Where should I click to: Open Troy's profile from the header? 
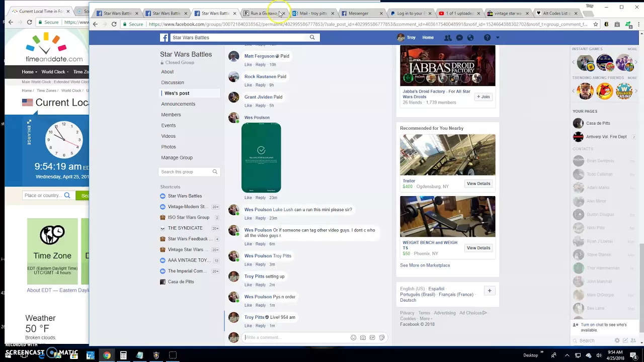(407, 38)
